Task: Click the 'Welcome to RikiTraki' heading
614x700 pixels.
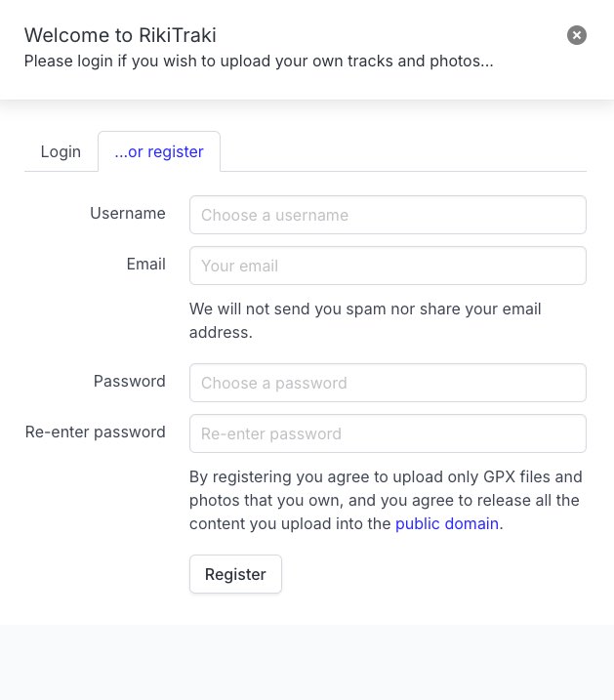Action: point(120,36)
